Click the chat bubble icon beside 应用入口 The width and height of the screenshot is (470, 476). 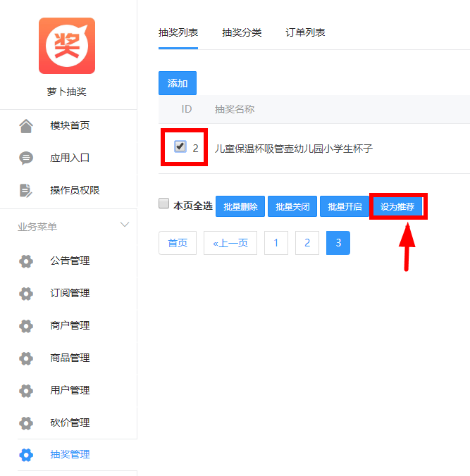(x=26, y=158)
